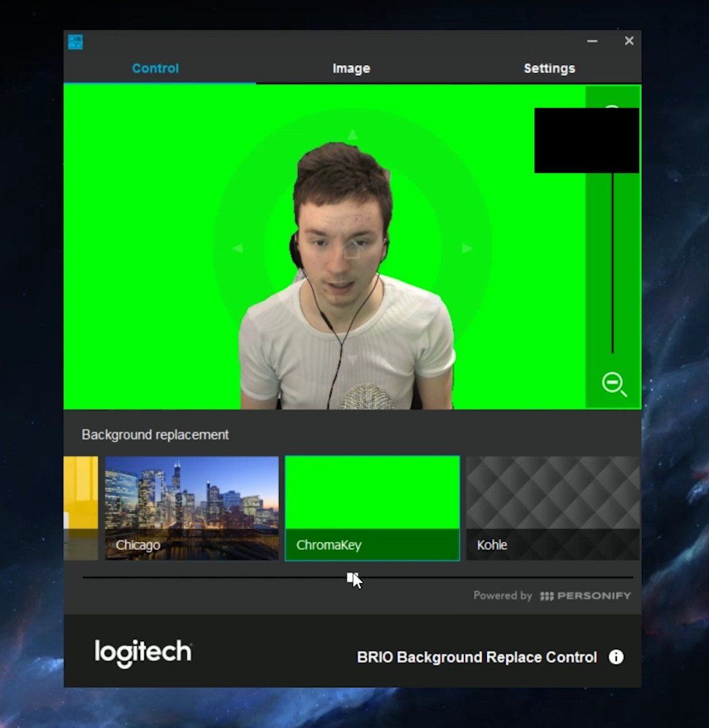Select the Control tab
This screenshot has width=709, height=728.
point(155,68)
